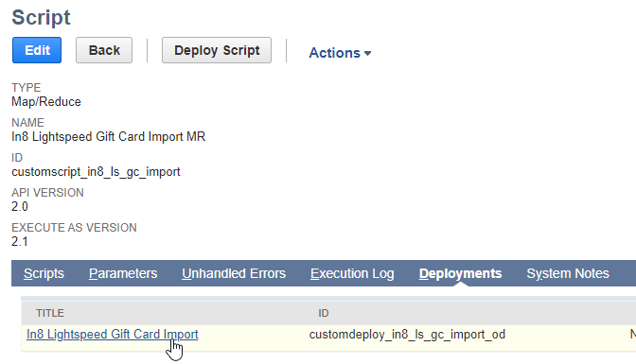Image resolution: width=636 pixels, height=364 pixels.
Task: Open the Actions dropdown menu
Action: point(340,53)
